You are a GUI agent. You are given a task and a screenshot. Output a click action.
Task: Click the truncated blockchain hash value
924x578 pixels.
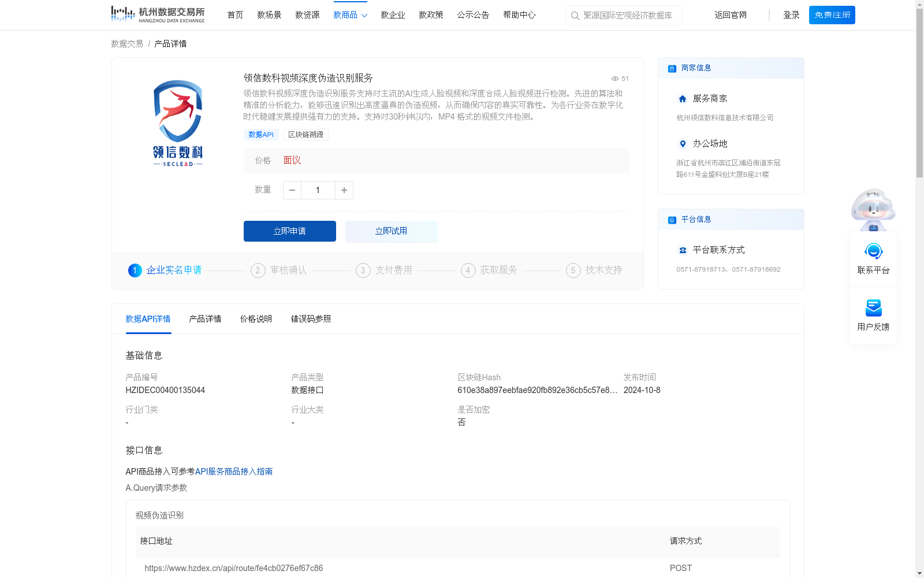coord(538,390)
